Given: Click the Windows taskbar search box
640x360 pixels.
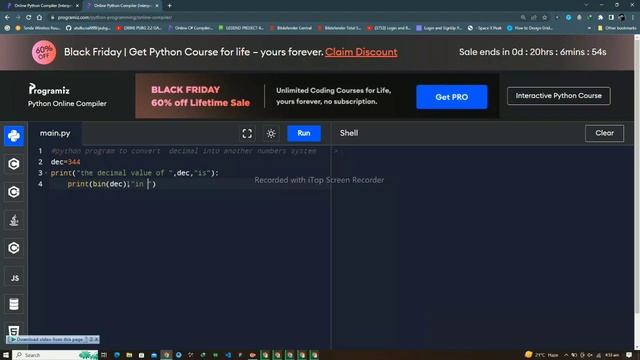Looking at the screenshot, I should [55, 355].
